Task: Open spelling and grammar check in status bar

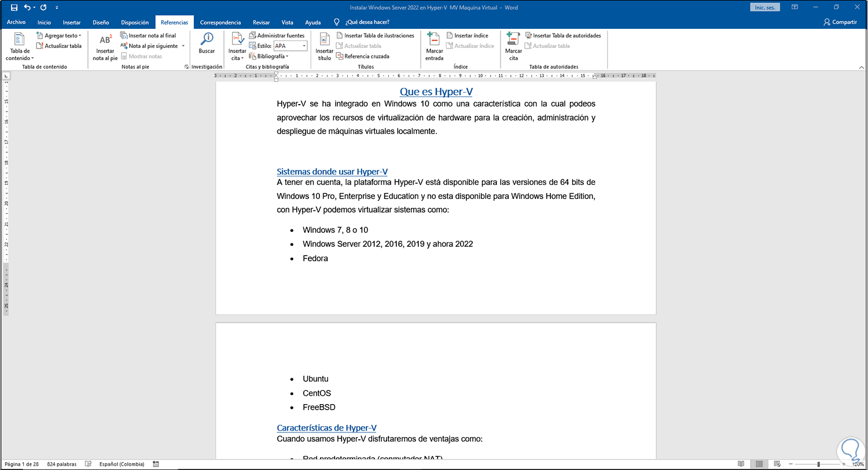Action: [x=88, y=464]
